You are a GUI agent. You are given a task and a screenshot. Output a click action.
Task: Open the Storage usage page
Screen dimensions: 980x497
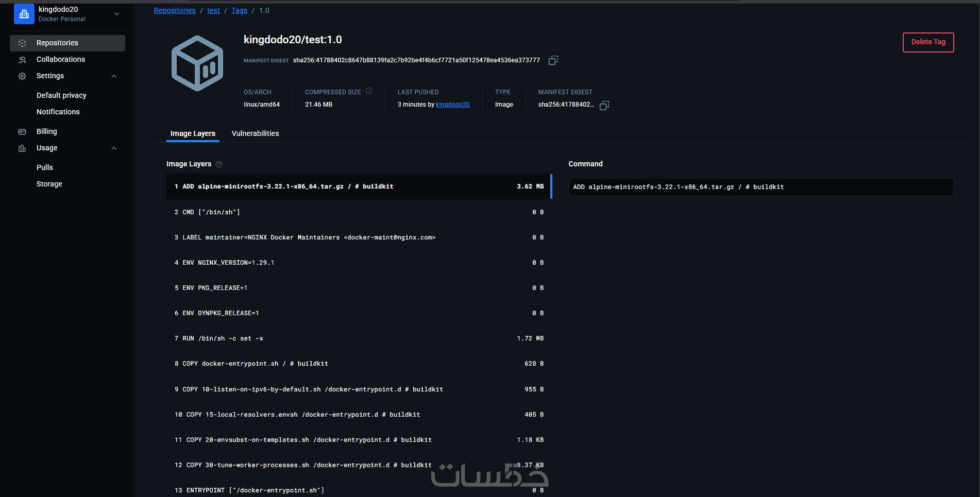tap(49, 184)
